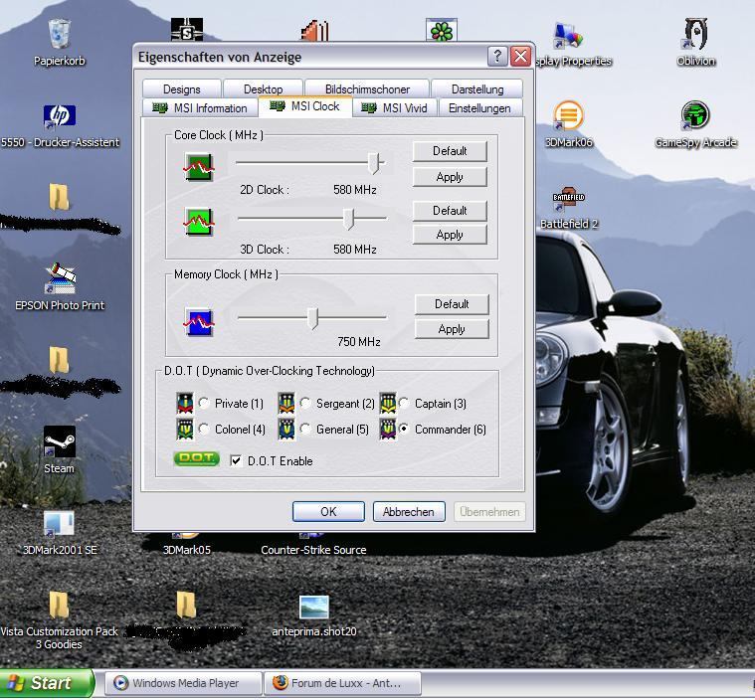This screenshot has height=700, width=755.
Task: Click the Sergeant rank badge icon
Action: 286,404
